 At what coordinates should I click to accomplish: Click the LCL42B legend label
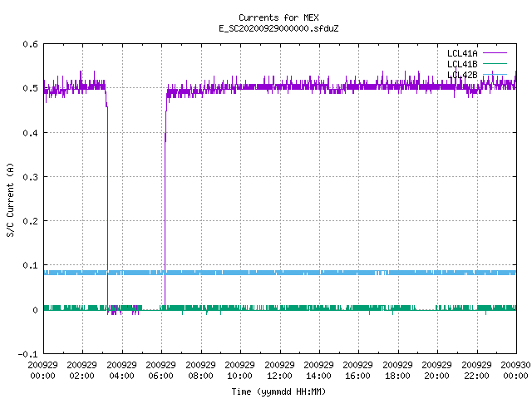(x=462, y=75)
